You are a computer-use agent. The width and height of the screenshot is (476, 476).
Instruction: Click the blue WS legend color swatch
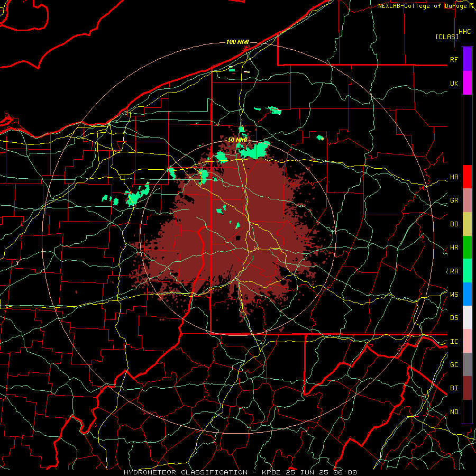click(x=467, y=294)
